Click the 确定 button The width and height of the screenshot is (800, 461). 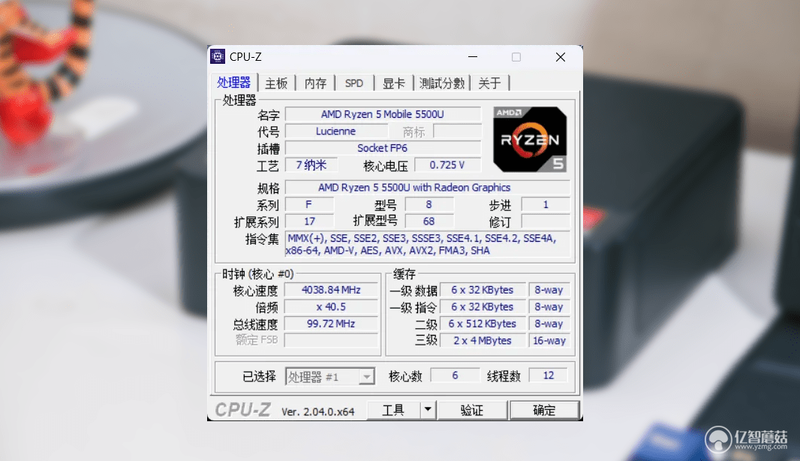[x=544, y=410]
